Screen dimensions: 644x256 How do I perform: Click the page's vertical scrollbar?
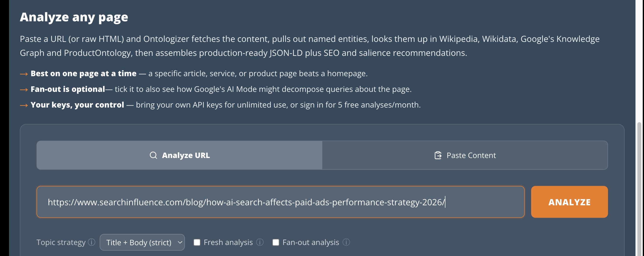click(639, 189)
